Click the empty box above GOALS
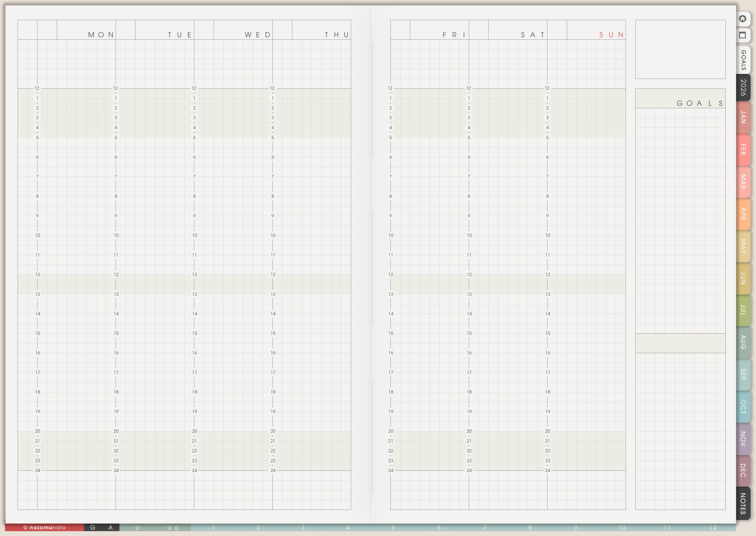This screenshot has height=536, width=756. coord(680,49)
